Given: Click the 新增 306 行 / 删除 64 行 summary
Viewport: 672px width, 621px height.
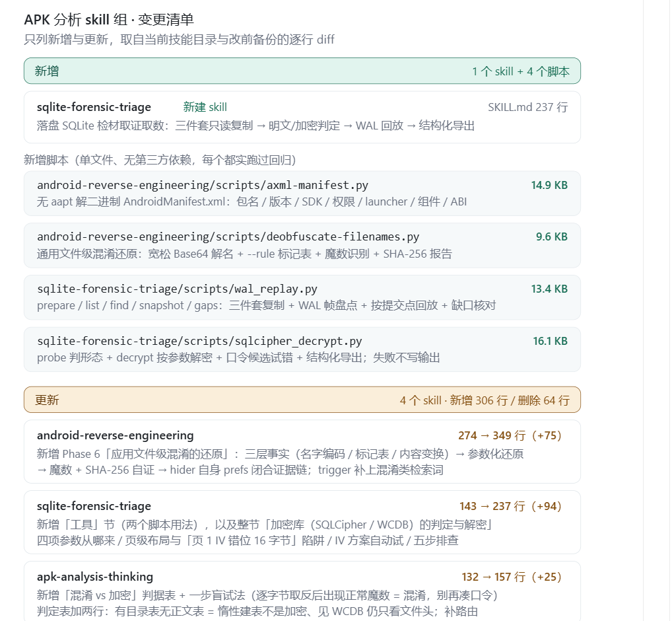Looking at the screenshot, I should [510, 400].
